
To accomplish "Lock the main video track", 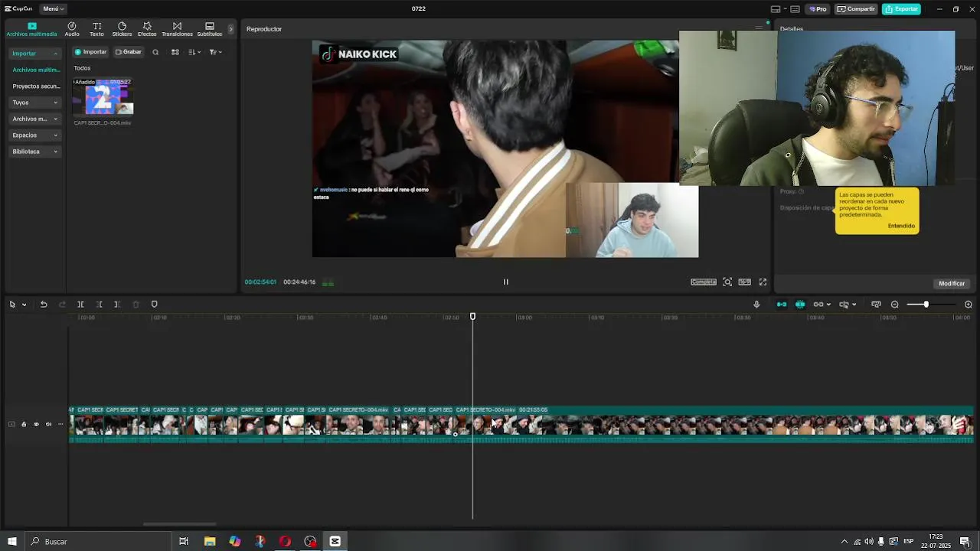I will pyautogui.click(x=24, y=424).
